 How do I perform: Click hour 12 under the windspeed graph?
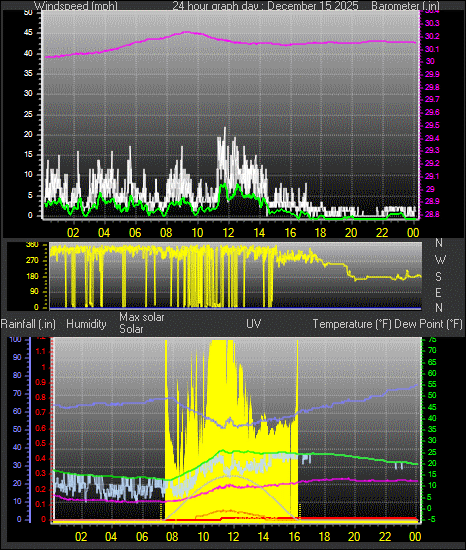(228, 233)
